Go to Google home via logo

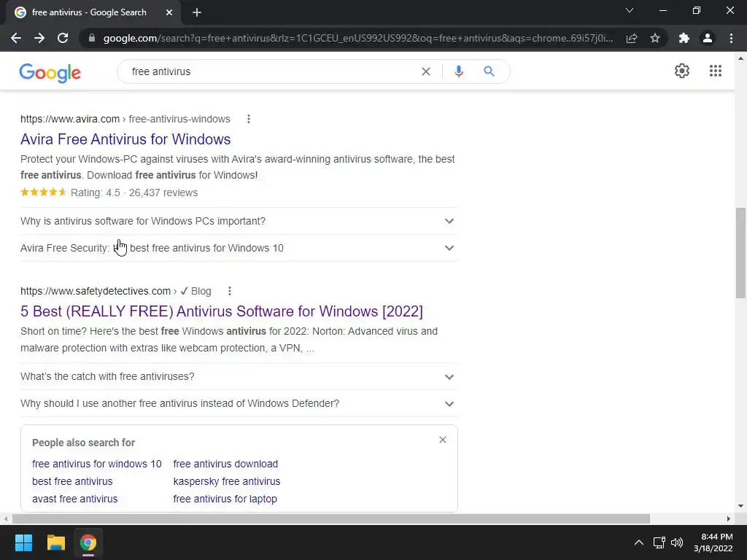[50, 73]
